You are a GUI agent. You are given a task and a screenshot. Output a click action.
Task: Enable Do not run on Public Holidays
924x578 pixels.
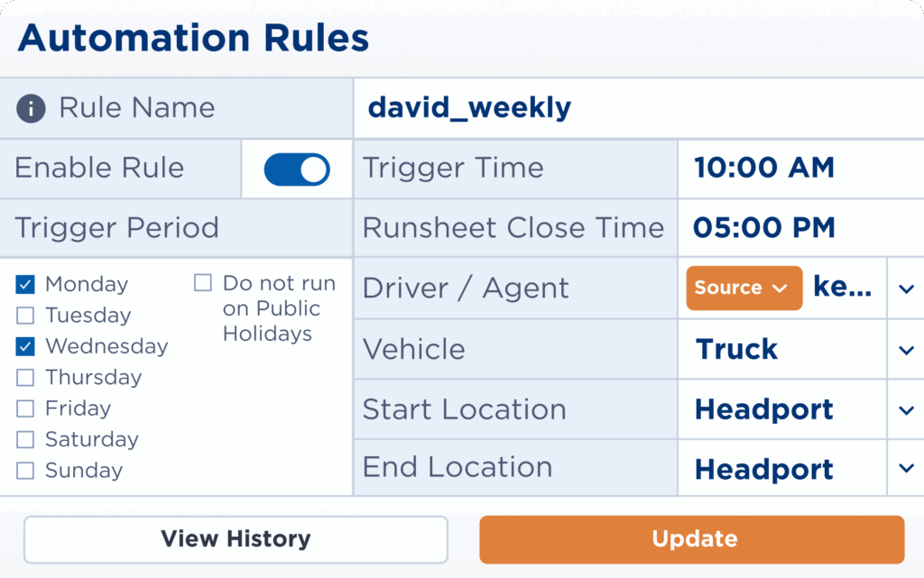coord(204,284)
